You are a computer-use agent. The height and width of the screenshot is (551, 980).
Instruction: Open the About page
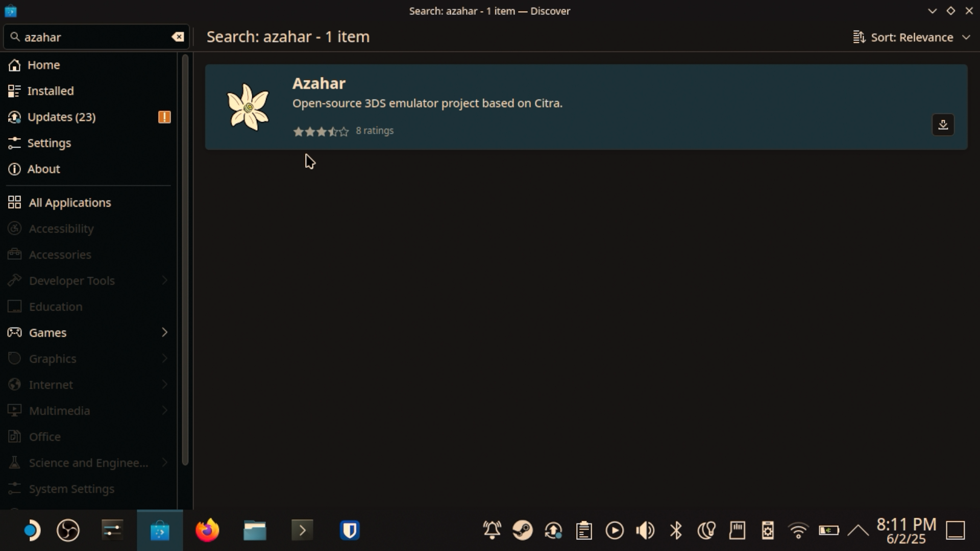point(88,169)
